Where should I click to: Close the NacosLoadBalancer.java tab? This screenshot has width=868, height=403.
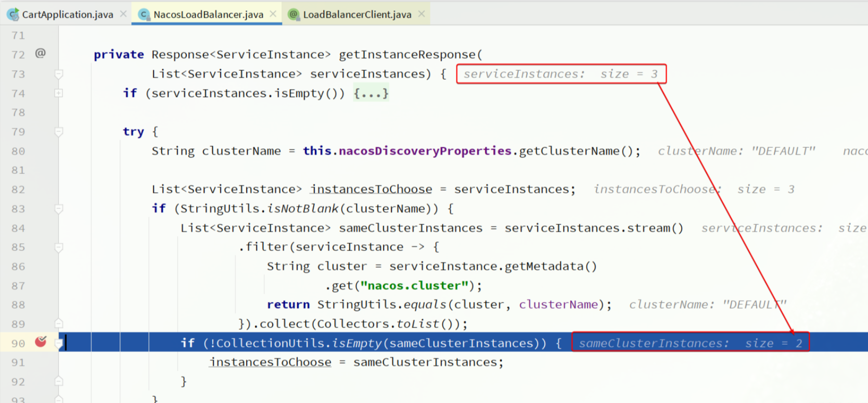pos(273,14)
